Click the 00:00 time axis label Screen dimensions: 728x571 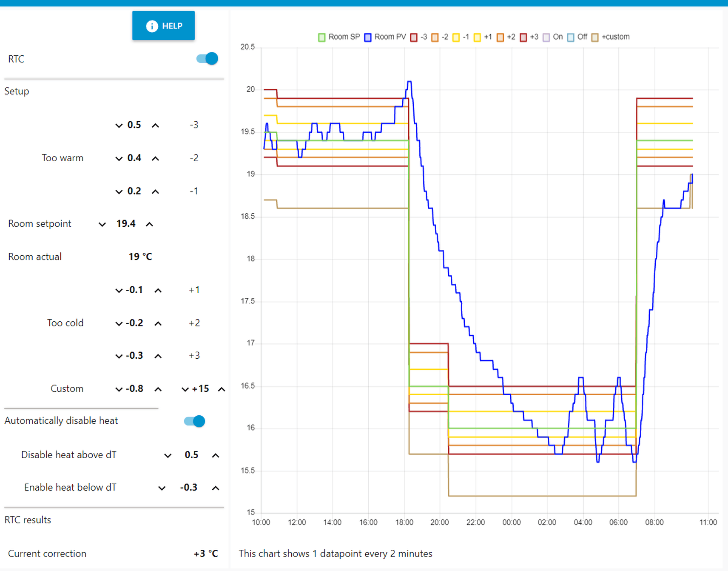click(x=511, y=522)
